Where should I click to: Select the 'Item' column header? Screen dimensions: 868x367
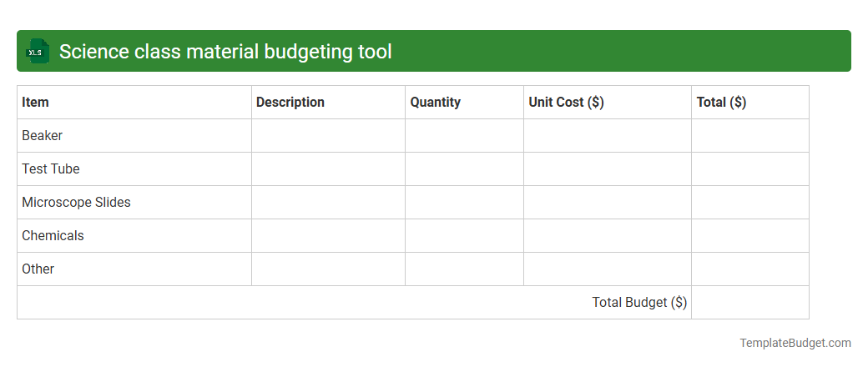pyautogui.click(x=134, y=103)
